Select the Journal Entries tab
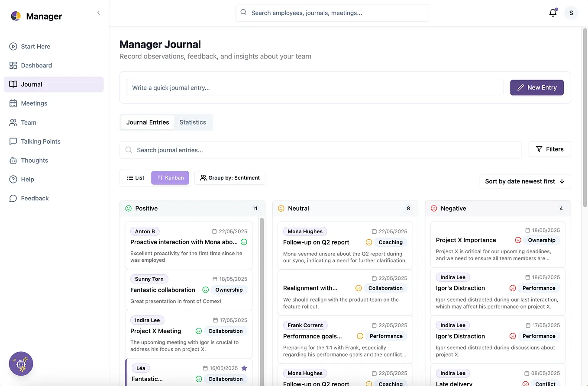This screenshot has width=588, height=386. coord(147,122)
